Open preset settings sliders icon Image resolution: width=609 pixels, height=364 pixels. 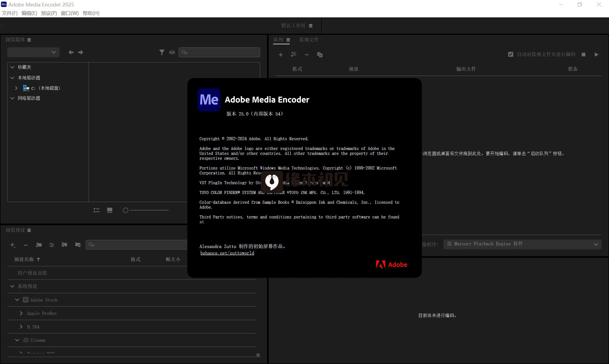(52, 245)
